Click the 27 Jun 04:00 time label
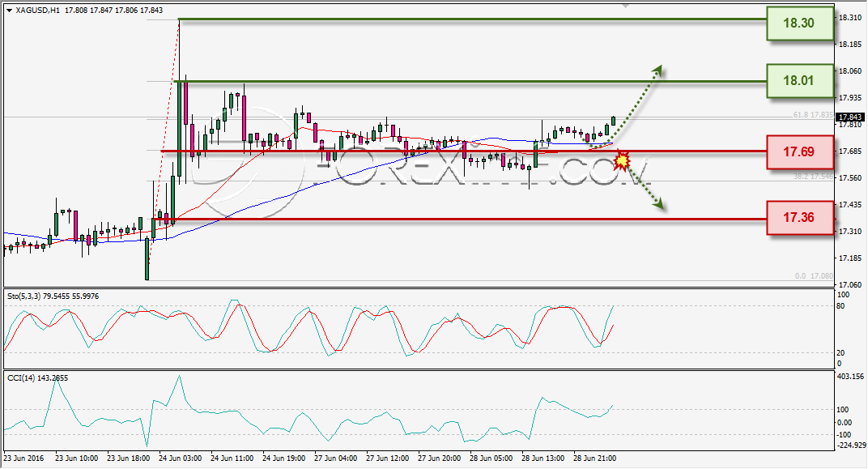Screen dimensions: 868x469 pyautogui.click(x=335, y=458)
